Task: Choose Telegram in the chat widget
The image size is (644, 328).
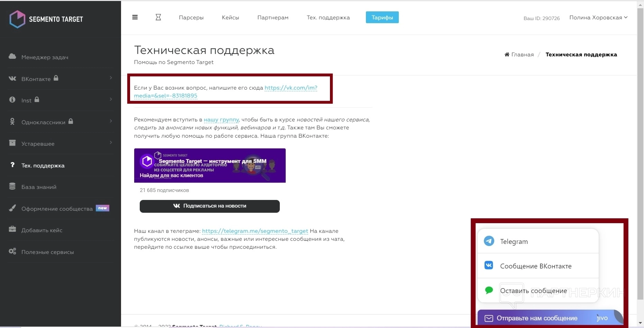Action: click(x=538, y=241)
